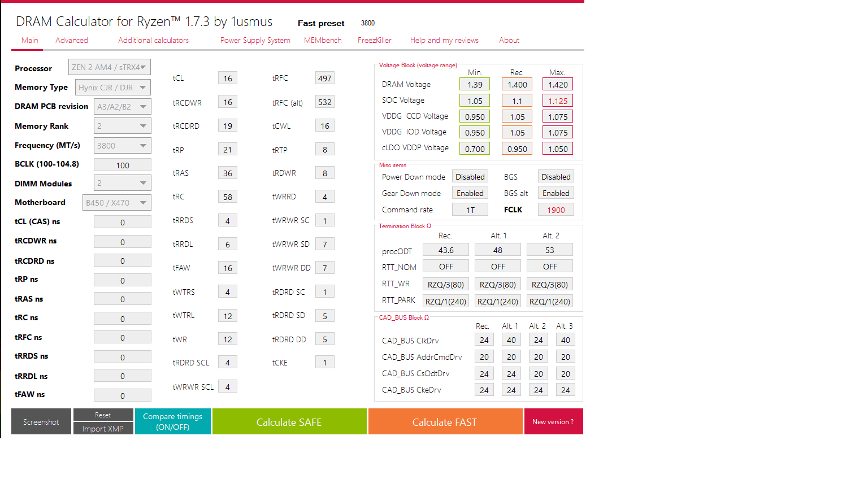Click the tRP value 21
This screenshot has width=868, height=488.
tap(228, 149)
